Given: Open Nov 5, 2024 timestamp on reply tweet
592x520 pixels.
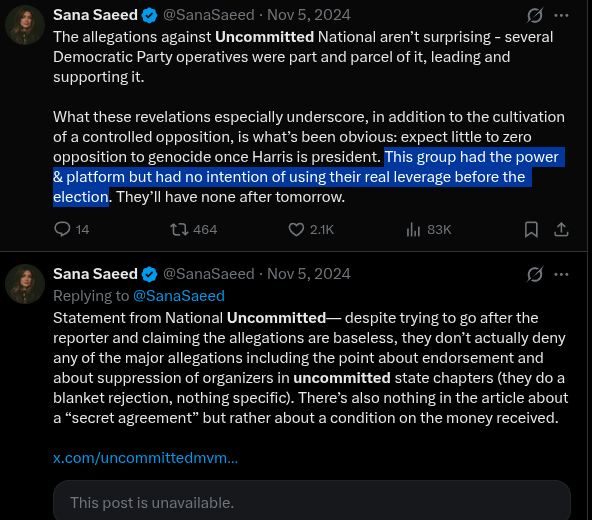Looking at the screenshot, I should [x=309, y=274].
